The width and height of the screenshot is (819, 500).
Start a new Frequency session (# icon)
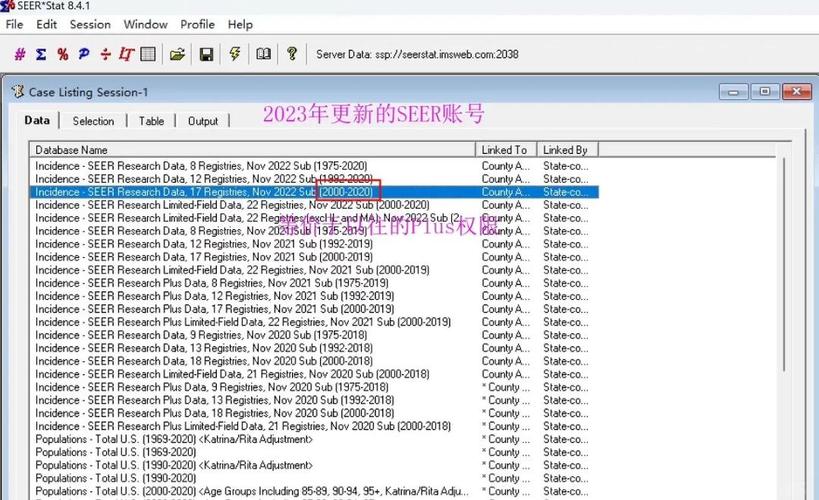(x=20, y=54)
